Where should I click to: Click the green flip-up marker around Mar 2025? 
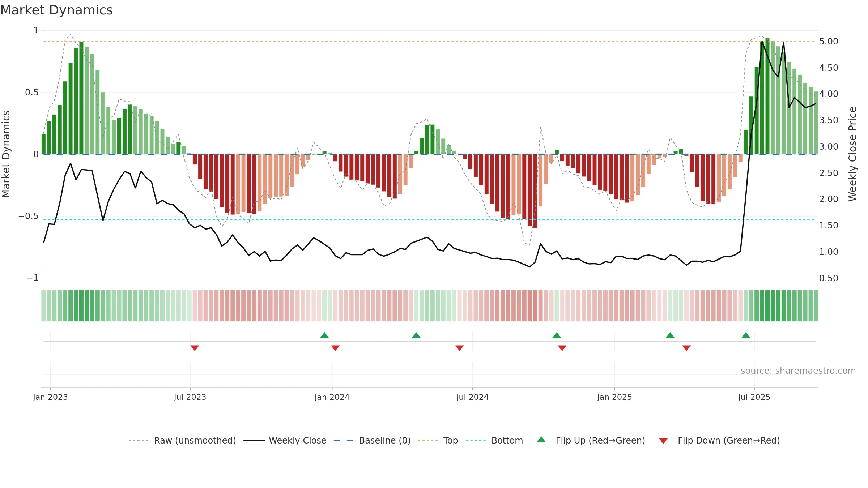[x=670, y=335]
